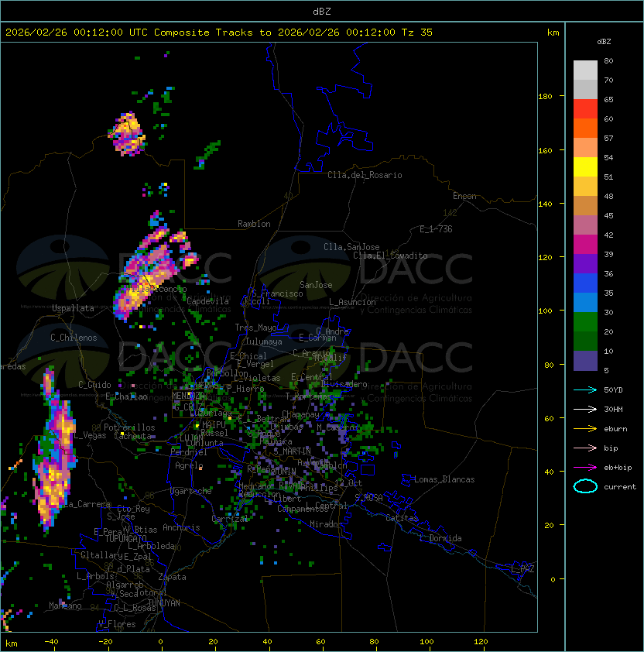
Task: Pick the magenta 39-42 dBZ color band
Action: pyautogui.click(x=585, y=245)
